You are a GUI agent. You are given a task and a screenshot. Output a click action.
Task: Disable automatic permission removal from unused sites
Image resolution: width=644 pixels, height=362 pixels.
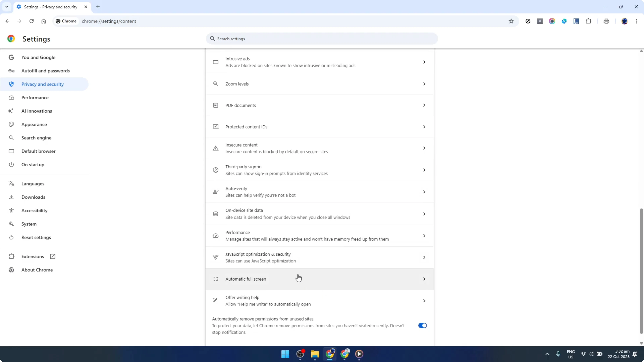tap(422, 325)
